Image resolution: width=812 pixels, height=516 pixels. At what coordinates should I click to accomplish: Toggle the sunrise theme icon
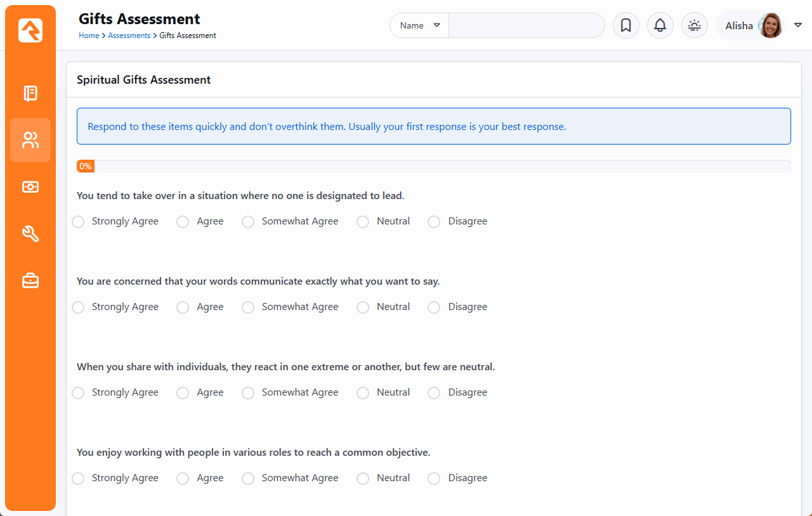click(694, 25)
